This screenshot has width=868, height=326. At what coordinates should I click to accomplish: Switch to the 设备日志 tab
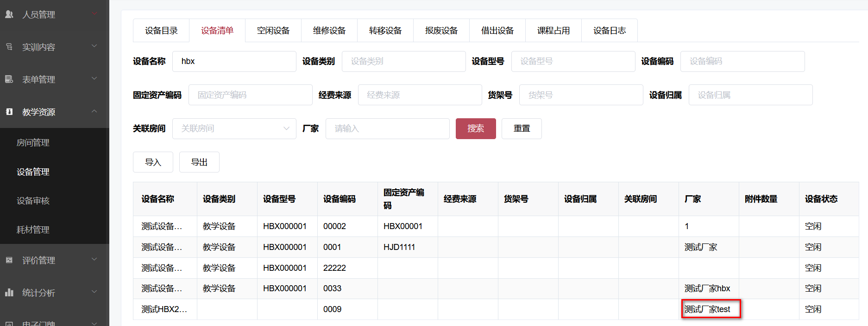tap(610, 31)
